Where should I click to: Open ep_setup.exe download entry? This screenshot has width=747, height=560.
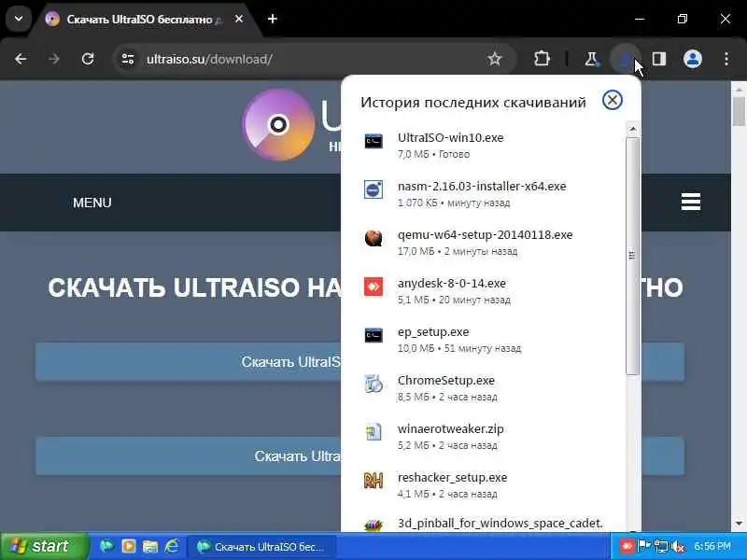[483, 340]
